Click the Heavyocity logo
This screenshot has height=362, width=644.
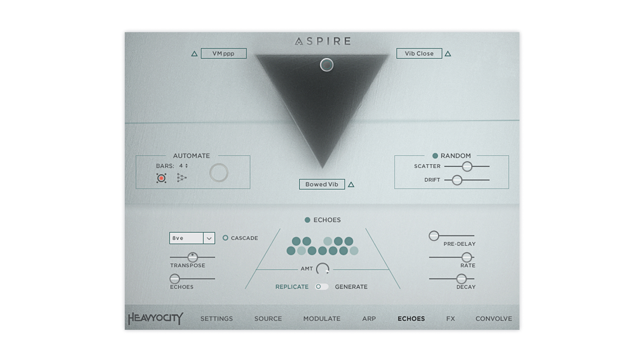[156, 318]
